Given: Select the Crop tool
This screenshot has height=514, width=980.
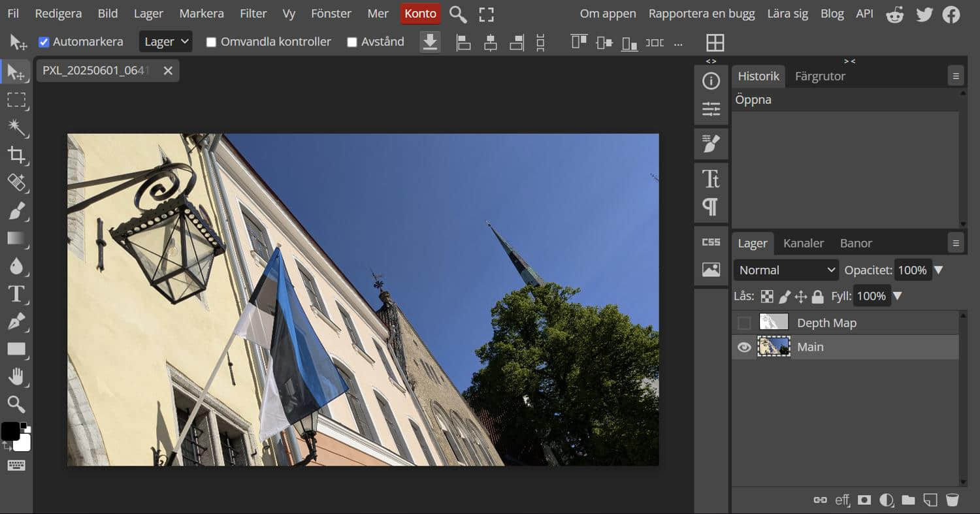Looking at the screenshot, I should (16, 155).
